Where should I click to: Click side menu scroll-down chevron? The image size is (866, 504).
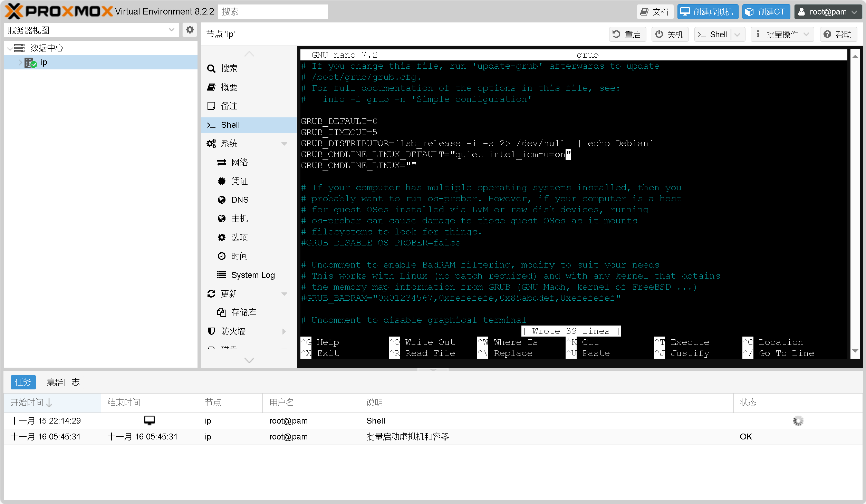pyautogui.click(x=249, y=360)
